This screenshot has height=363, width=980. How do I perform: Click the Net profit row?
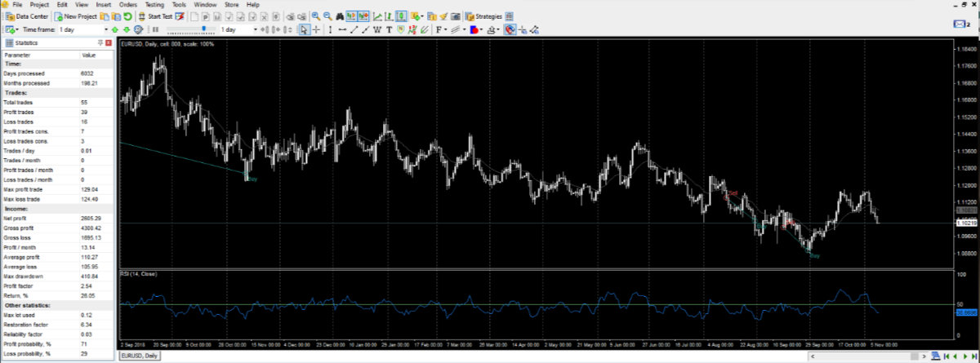pyautogui.click(x=57, y=218)
